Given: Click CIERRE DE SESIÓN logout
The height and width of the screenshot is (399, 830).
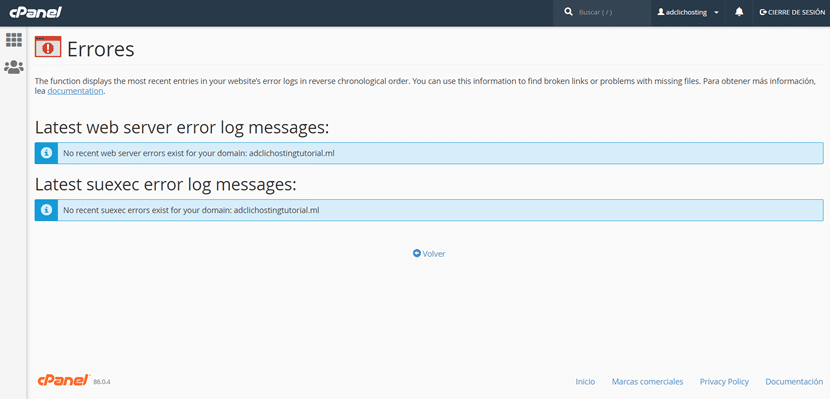Looking at the screenshot, I should coord(792,12).
